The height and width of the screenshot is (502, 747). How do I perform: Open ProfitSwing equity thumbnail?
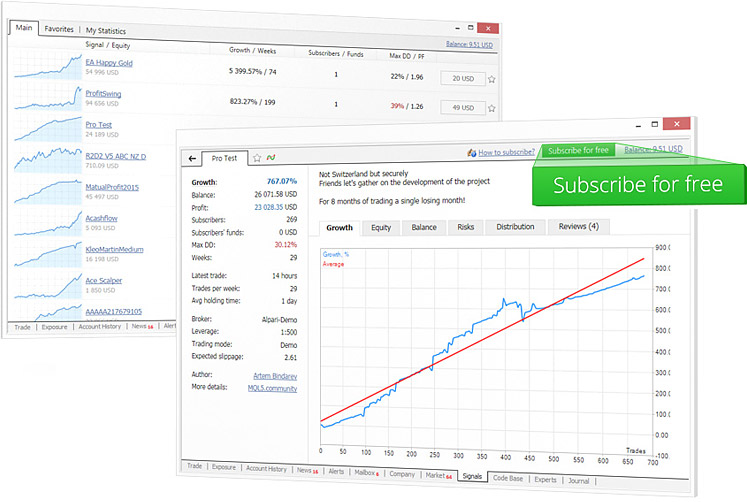click(x=48, y=98)
